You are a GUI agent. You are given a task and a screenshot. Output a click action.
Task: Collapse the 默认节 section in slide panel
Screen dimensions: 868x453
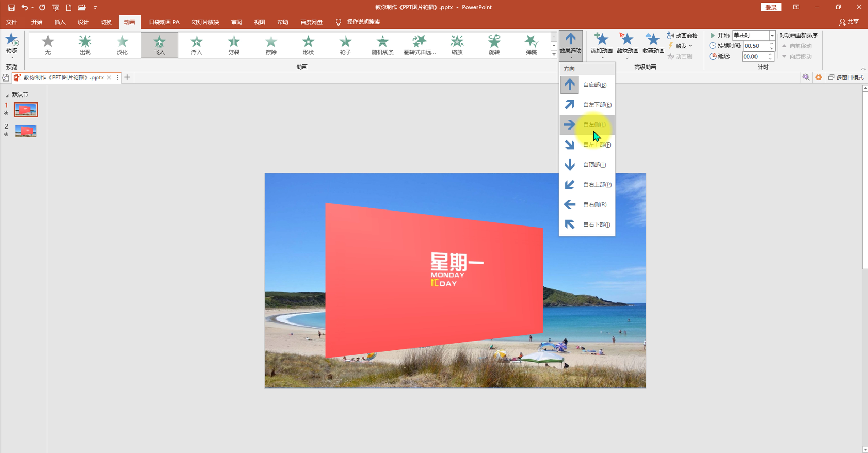click(7, 95)
